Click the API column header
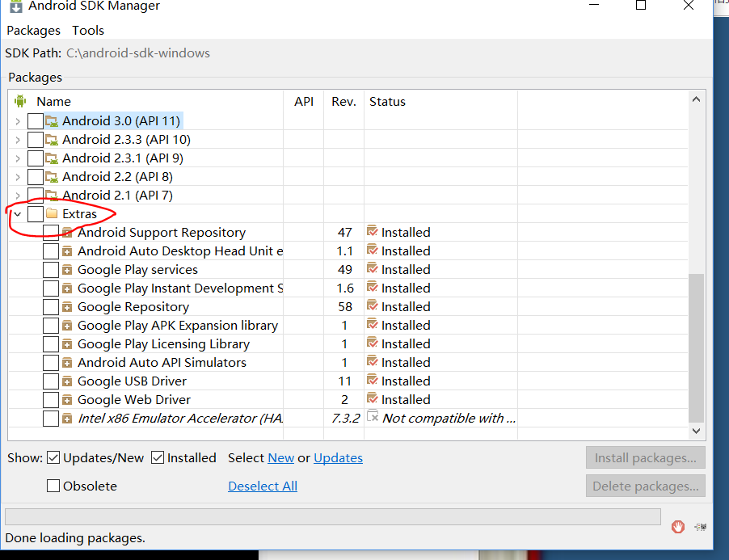This screenshot has width=729, height=560. tap(304, 101)
